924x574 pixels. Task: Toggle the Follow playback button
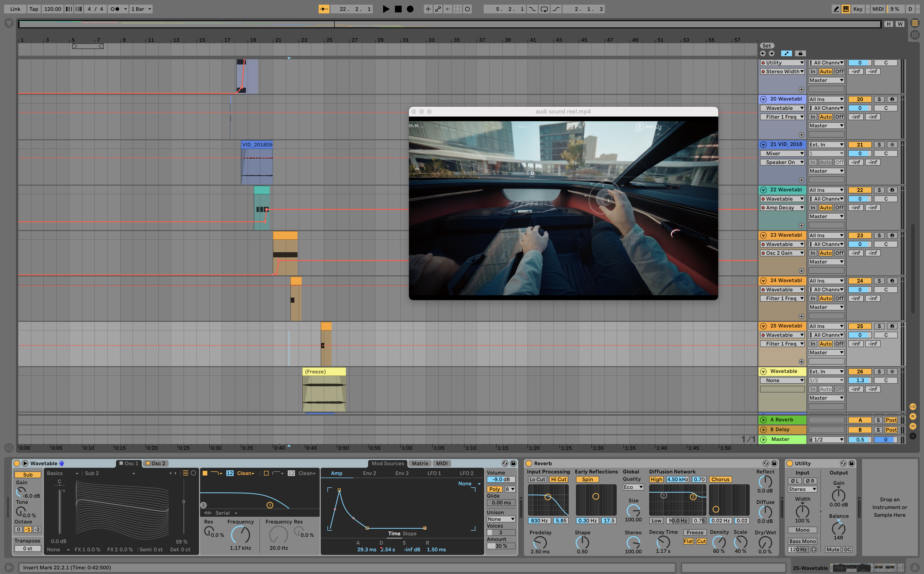(324, 9)
